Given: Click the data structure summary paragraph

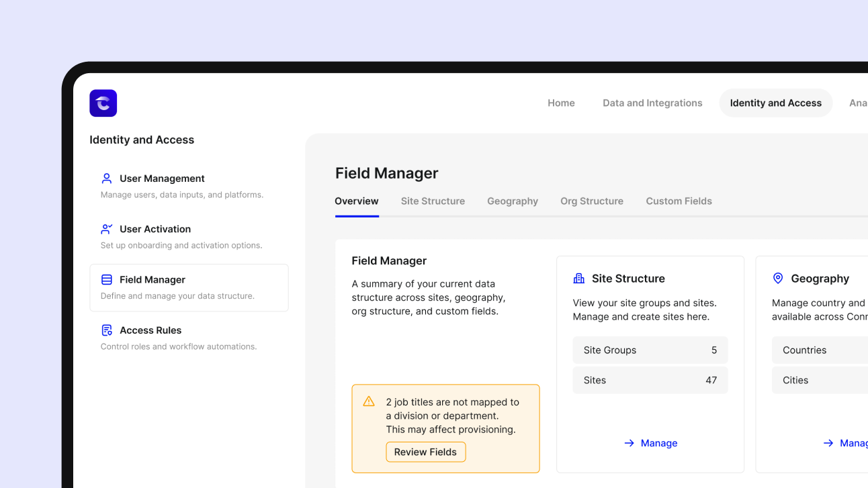Looking at the screenshot, I should 429,297.
